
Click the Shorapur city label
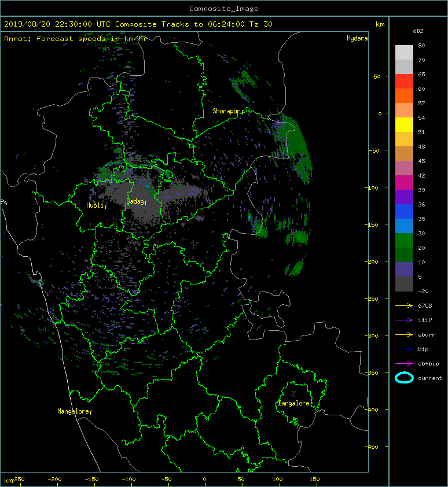(228, 111)
